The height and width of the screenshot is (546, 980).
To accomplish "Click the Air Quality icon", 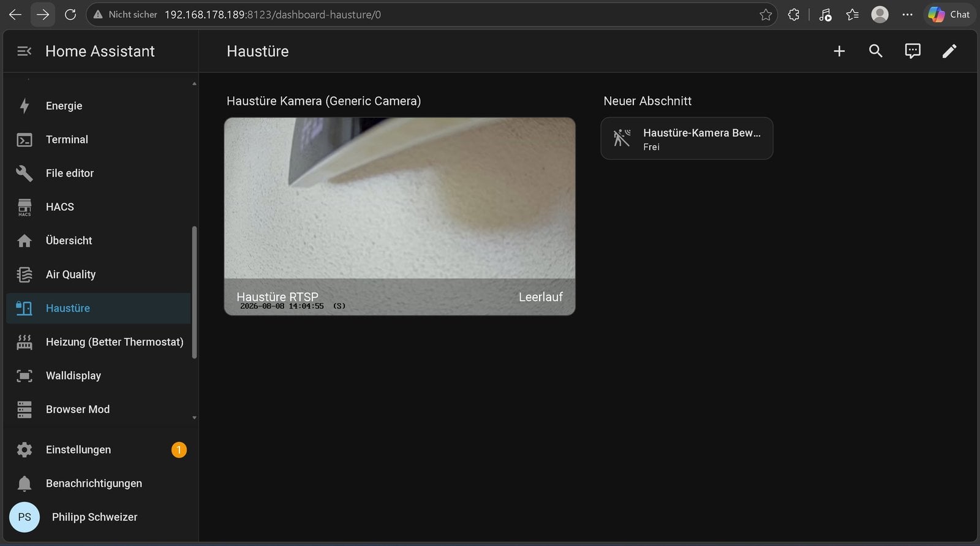I will tap(24, 275).
